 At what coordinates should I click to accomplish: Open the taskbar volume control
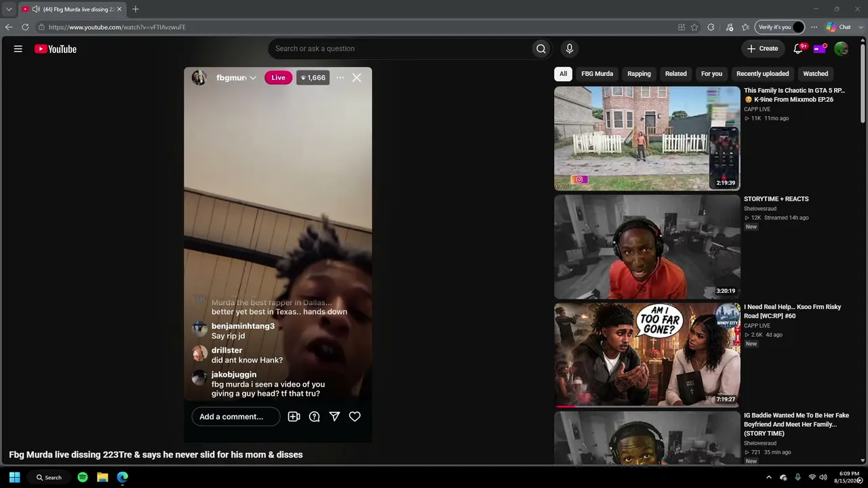[823, 477]
